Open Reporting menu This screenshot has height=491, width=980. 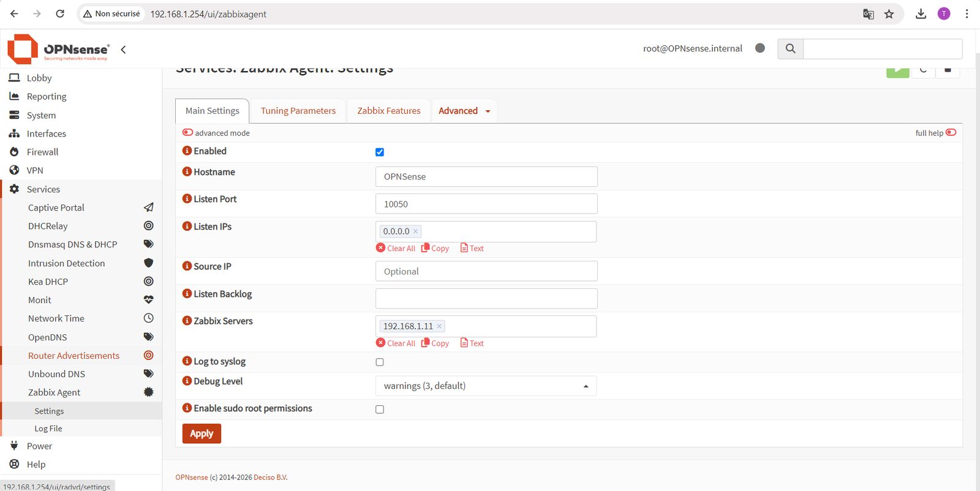(47, 96)
